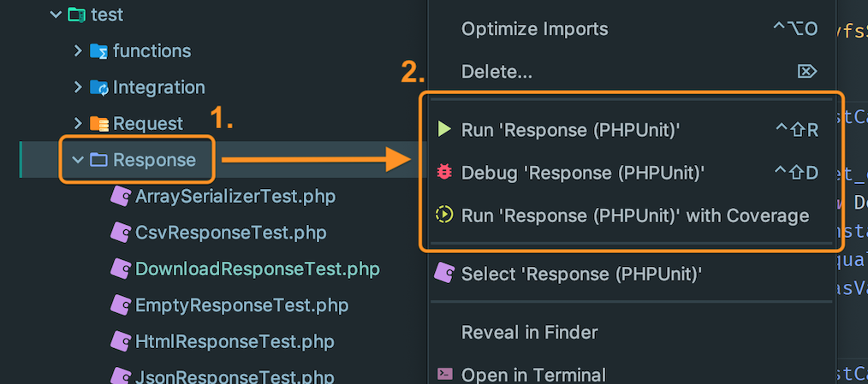The width and height of the screenshot is (868, 384).
Task: Click the ArraySerializerTest.php file icon
Action: coord(121,197)
